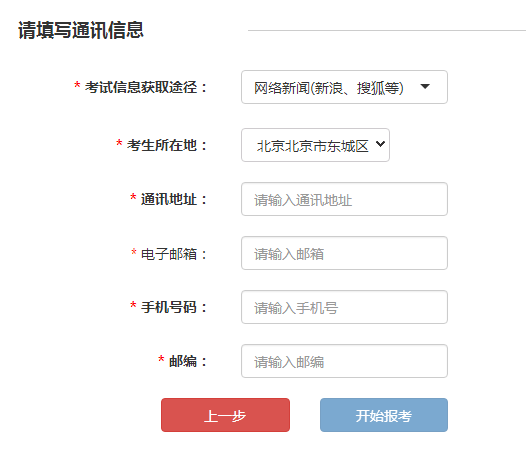526x450 pixels.
Task: Click the caret arrow in 网络新闻 select box
Action: [425, 87]
